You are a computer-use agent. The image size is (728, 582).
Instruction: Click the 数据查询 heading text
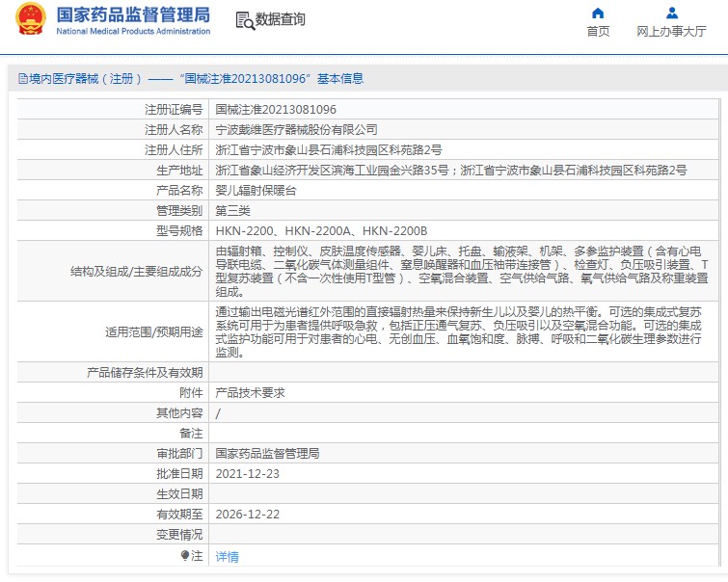click(281, 20)
